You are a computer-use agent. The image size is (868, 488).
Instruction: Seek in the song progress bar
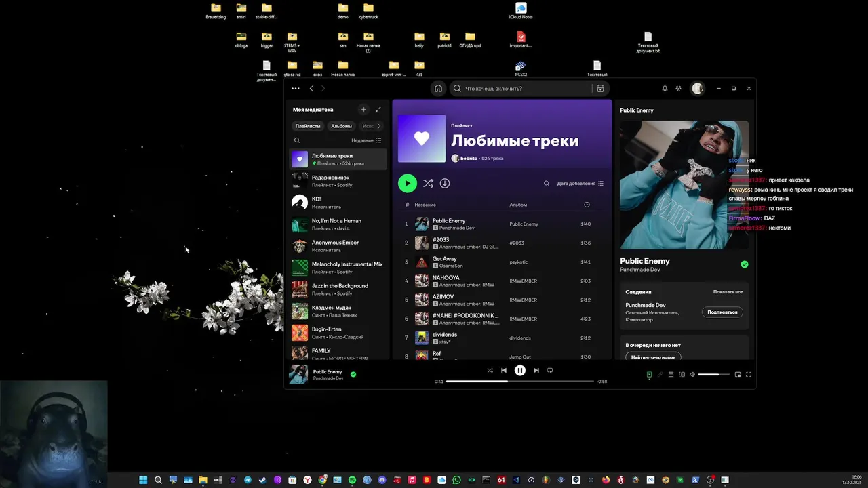click(520, 382)
